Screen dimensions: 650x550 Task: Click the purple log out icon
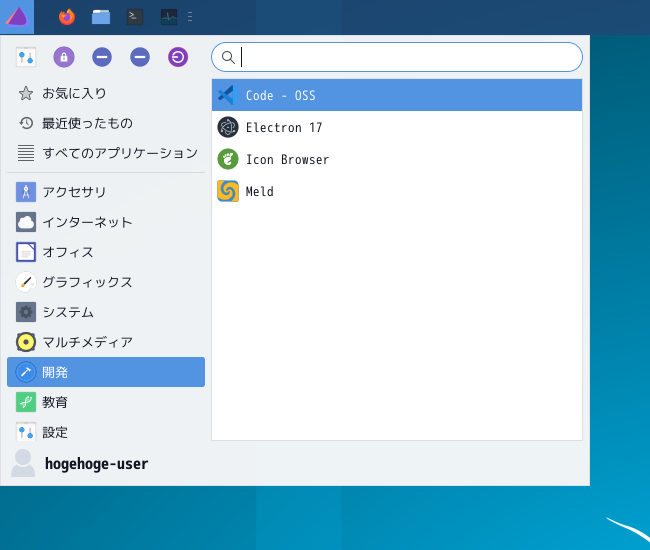(178, 57)
